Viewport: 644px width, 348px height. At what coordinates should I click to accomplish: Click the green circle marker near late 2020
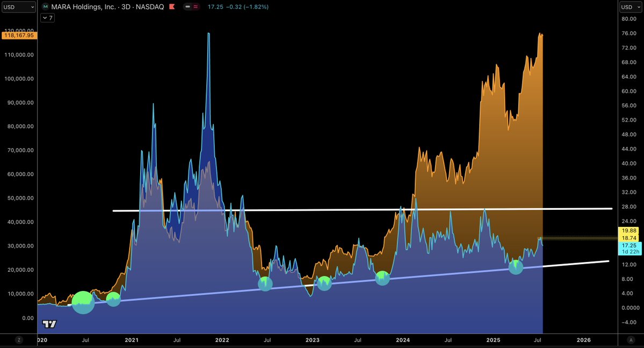click(113, 299)
